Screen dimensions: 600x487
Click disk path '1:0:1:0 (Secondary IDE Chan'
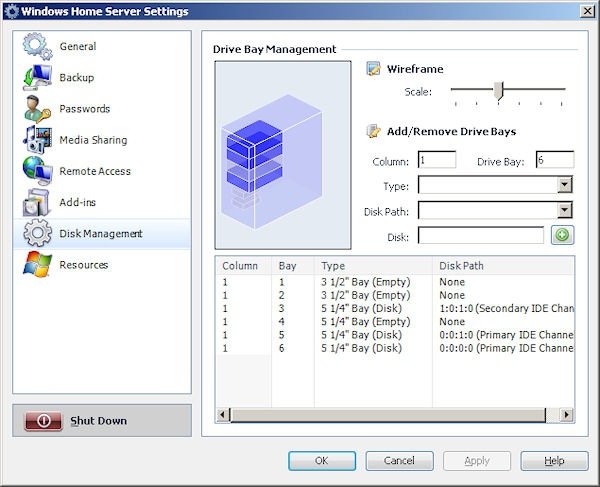point(506,309)
